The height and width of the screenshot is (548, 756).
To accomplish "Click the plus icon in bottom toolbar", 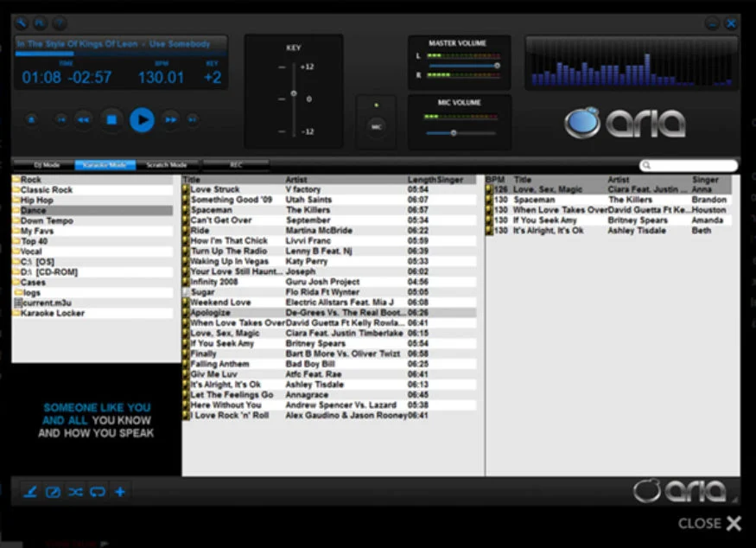I will click(120, 492).
